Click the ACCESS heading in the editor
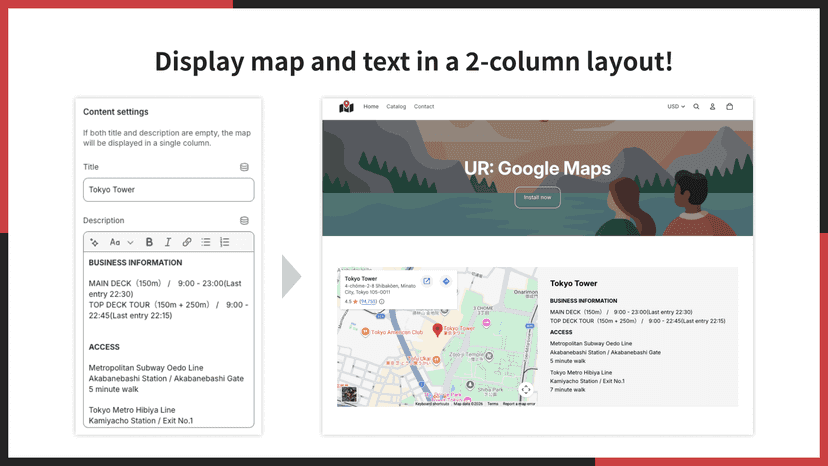The height and width of the screenshot is (466, 828). coord(104,347)
